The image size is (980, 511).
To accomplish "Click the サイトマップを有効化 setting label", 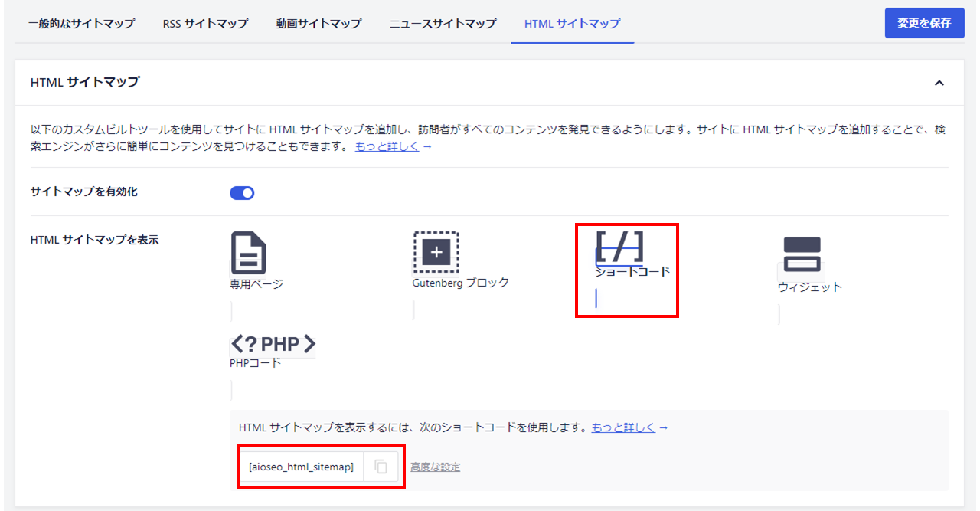I will (83, 192).
